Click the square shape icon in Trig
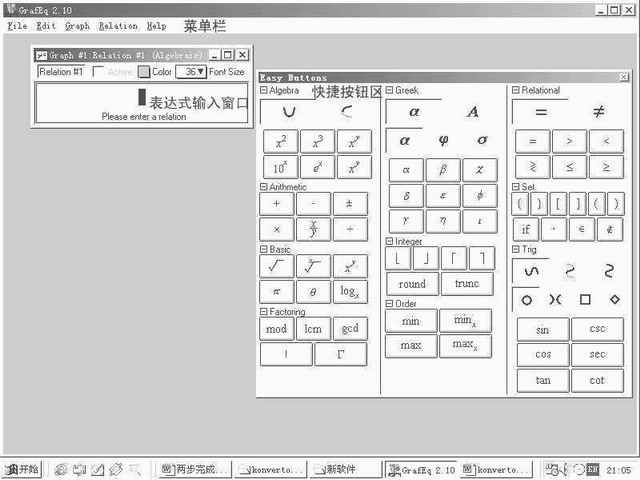The width and height of the screenshot is (640, 480). pos(585,300)
